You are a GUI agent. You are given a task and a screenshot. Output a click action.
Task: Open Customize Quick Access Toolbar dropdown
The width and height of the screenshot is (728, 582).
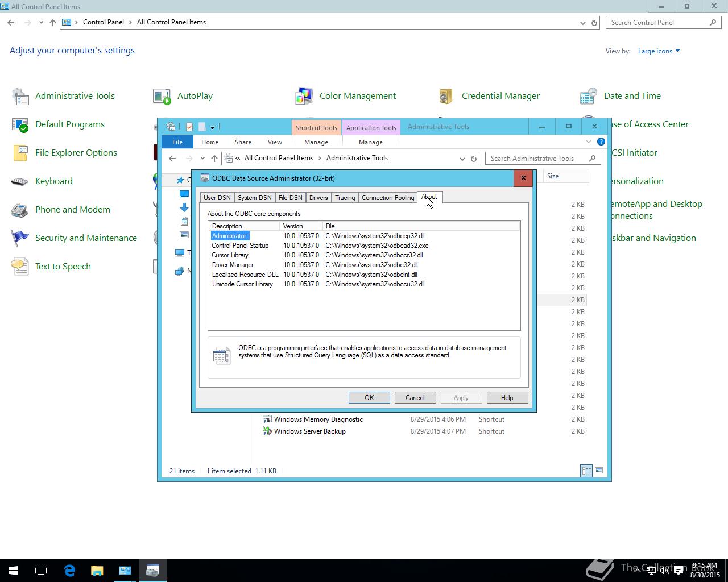point(212,127)
